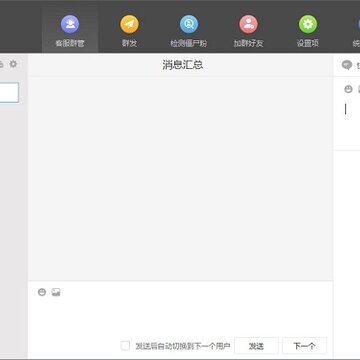Click into the bottom message input area
Viewport: 360px width, 360px height.
click(x=180, y=317)
